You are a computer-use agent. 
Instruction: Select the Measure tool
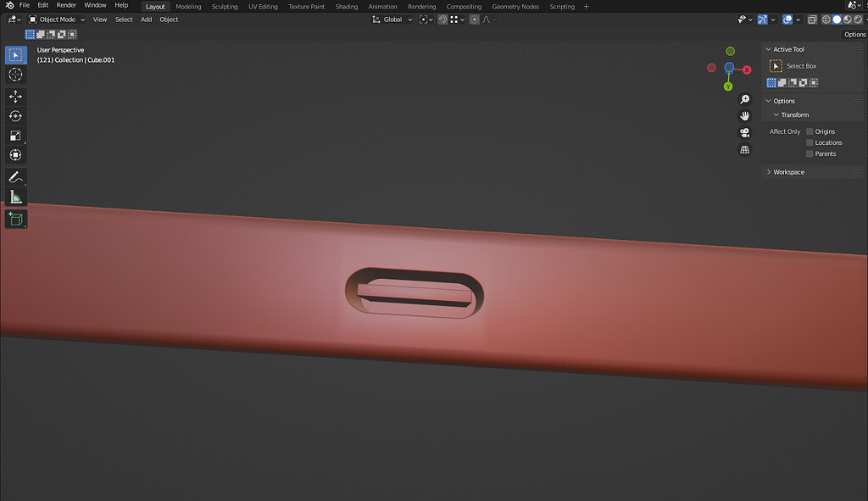pyautogui.click(x=15, y=197)
